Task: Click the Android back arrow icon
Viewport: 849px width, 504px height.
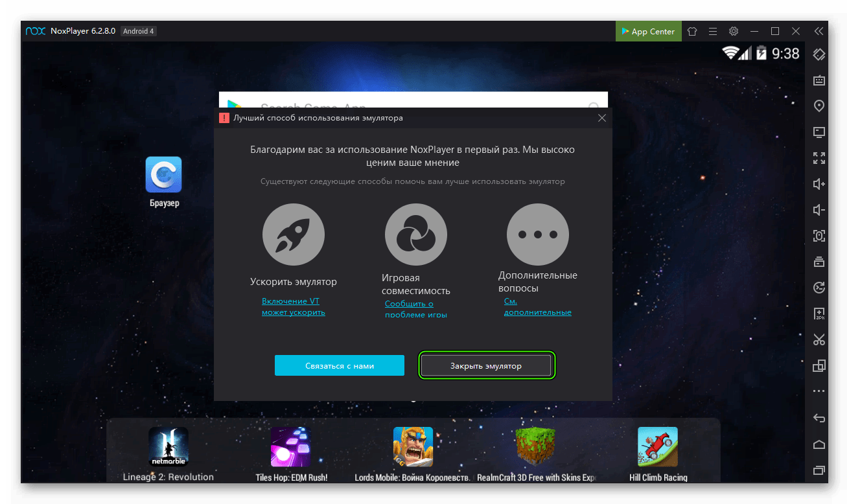Action: tap(819, 418)
